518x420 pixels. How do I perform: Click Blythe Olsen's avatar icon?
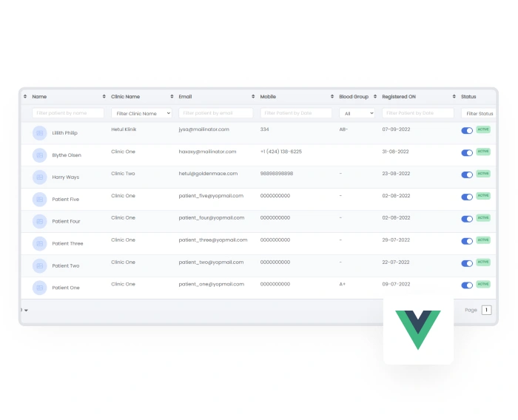pos(40,155)
